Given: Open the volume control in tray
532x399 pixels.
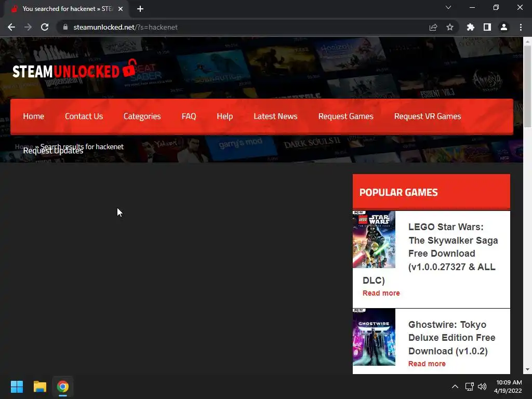Looking at the screenshot, I should click(x=482, y=387).
